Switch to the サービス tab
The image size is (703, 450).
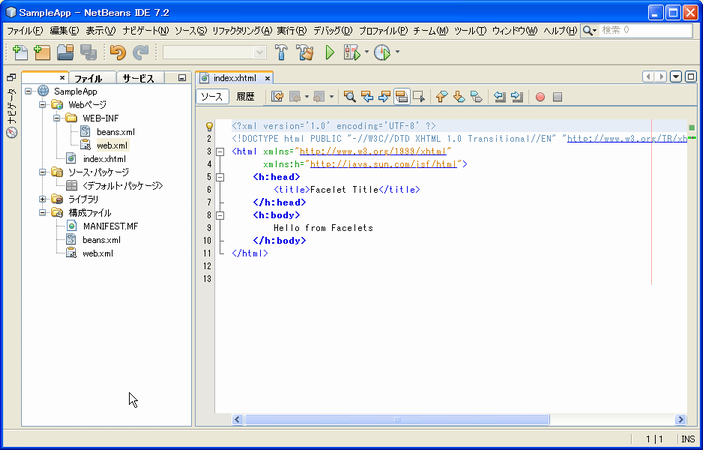139,78
